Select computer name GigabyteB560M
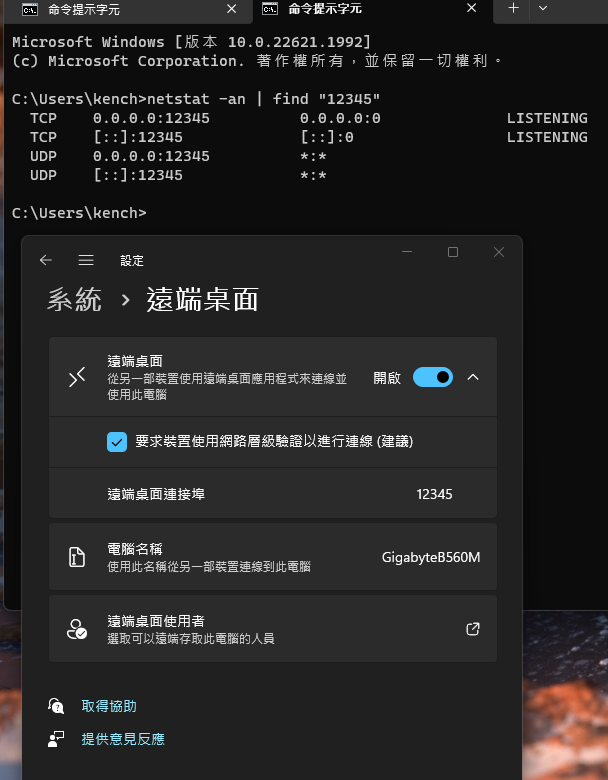Viewport: 608px width, 780px height. tap(431, 557)
